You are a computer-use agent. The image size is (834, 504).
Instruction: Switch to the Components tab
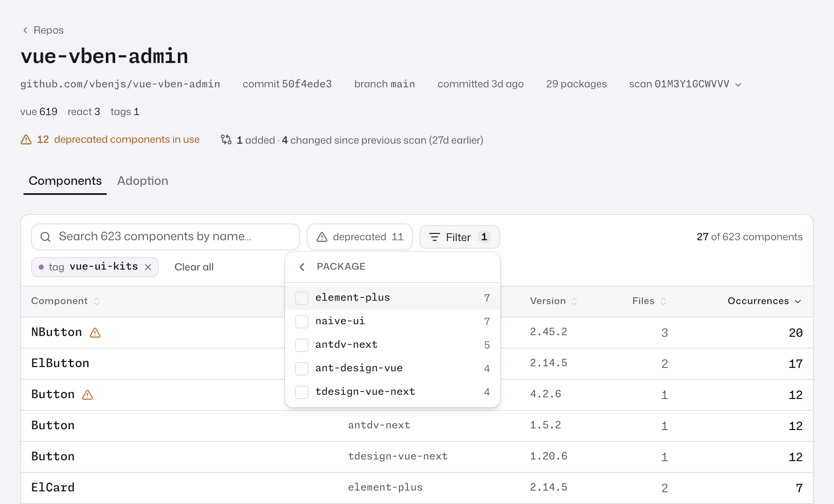coord(65,181)
